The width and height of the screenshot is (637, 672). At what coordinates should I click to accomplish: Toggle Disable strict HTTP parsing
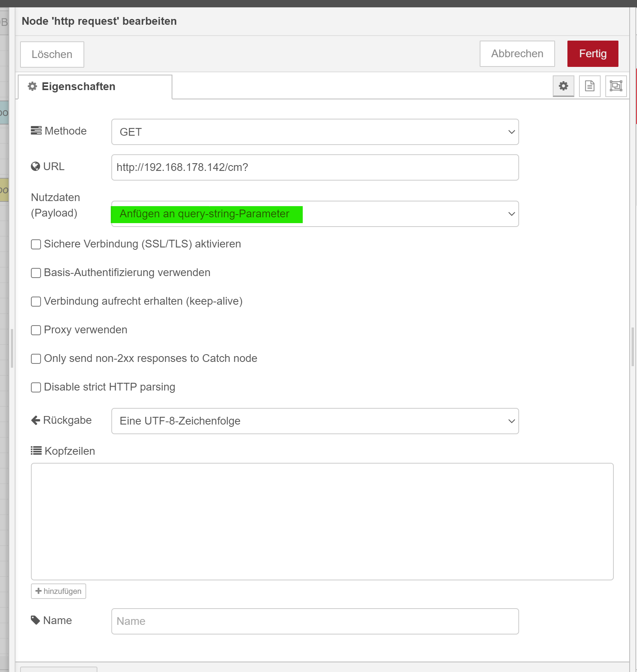point(36,387)
